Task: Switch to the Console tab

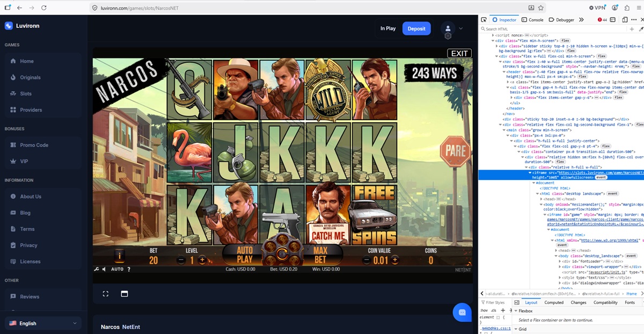Action: [x=532, y=19]
